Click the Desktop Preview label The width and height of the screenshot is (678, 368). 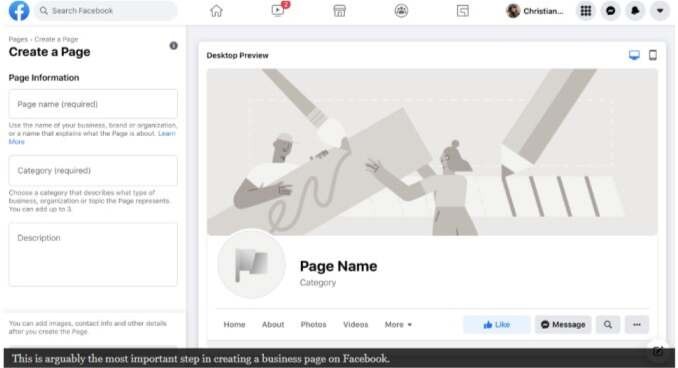[x=237, y=55]
